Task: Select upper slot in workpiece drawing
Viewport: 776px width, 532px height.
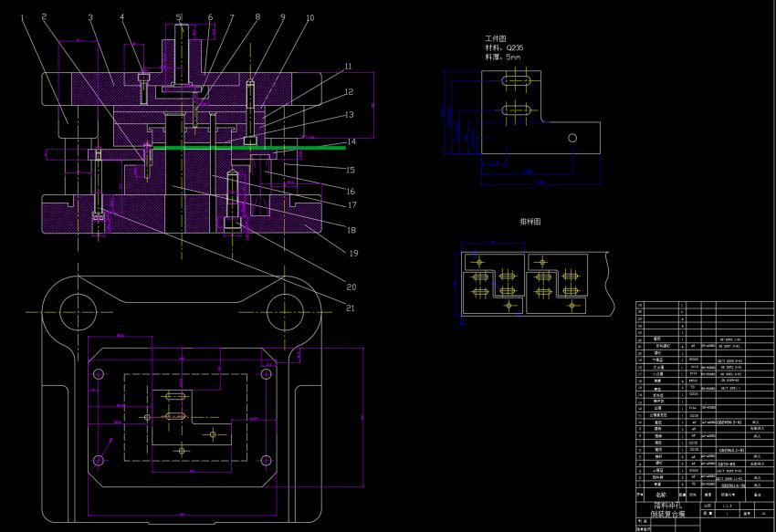Action: (x=516, y=80)
